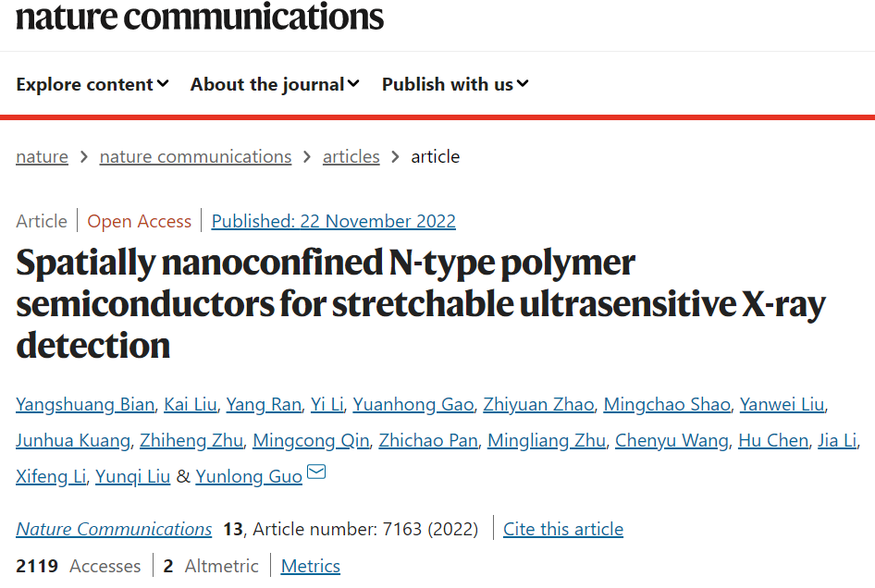This screenshot has height=588, width=875.
Task: Open Cite this article
Action: pos(563,529)
